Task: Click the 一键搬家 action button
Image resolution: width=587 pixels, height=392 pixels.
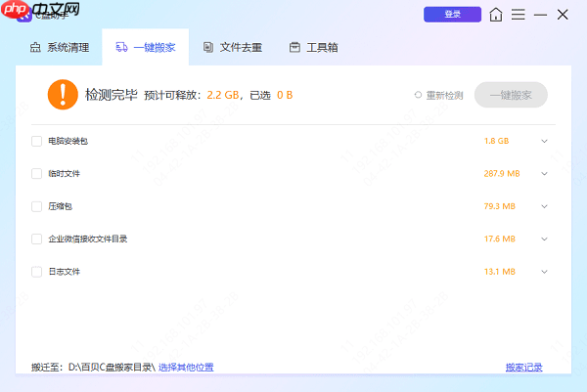Action: (x=511, y=95)
